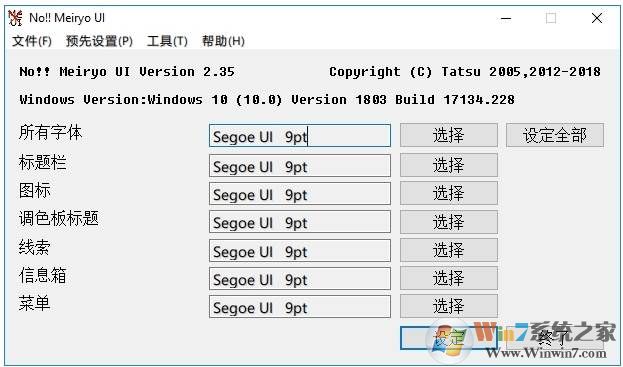Click the No!! Meiryo UI app icon

(15, 18)
